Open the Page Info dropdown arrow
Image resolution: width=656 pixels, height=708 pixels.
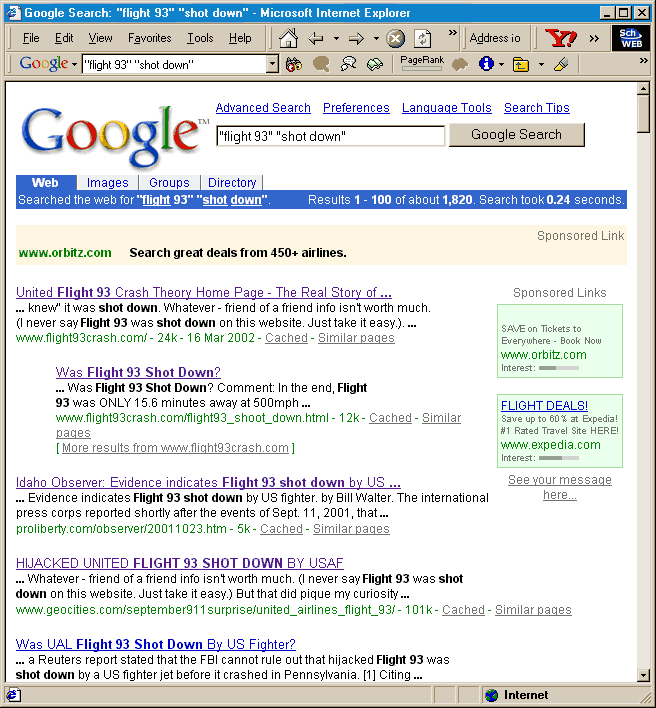(501, 65)
